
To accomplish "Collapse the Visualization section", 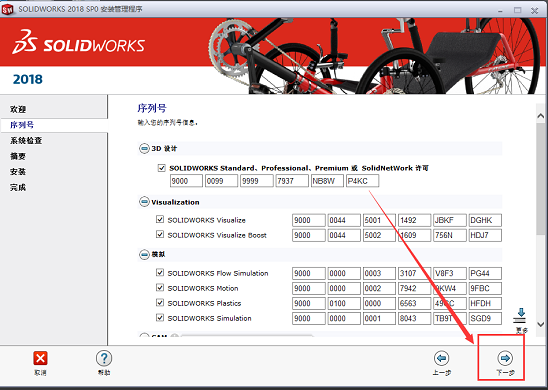I will (x=144, y=202).
